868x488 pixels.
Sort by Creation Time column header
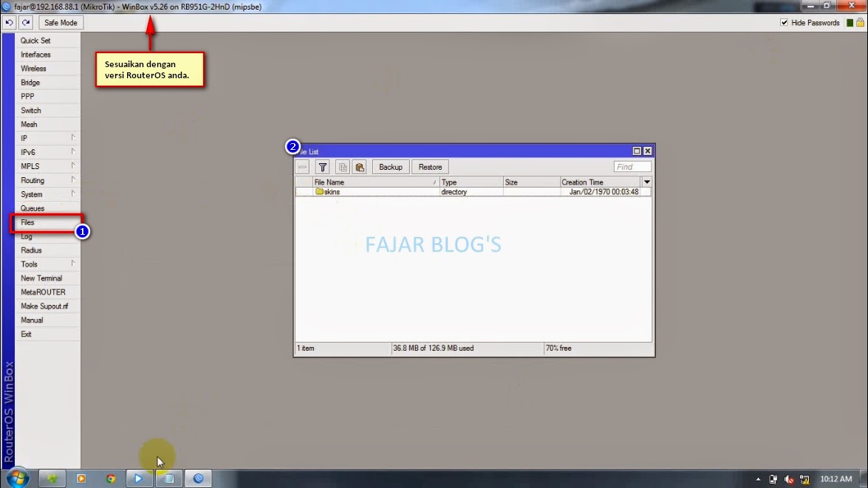tap(600, 182)
